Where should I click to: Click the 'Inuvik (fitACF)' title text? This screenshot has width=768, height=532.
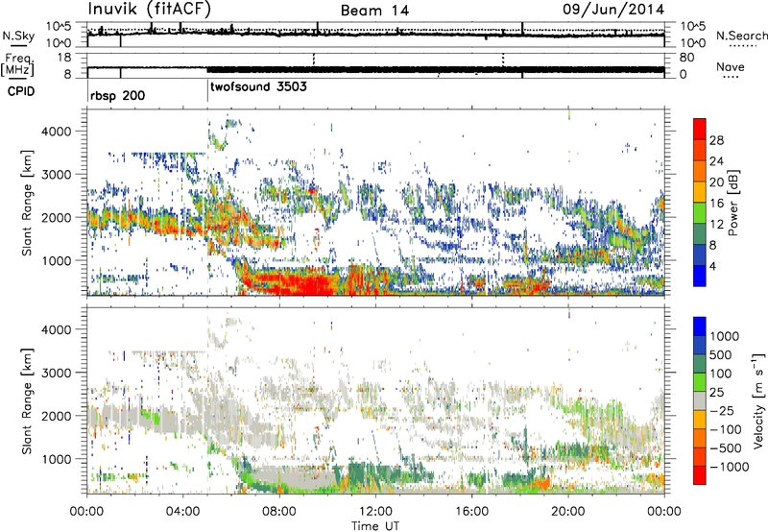tap(150, 10)
